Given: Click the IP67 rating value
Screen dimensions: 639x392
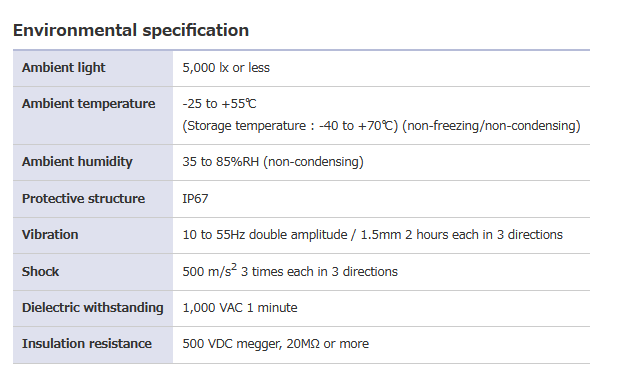Looking at the screenshot, I should tap(195, 198).
